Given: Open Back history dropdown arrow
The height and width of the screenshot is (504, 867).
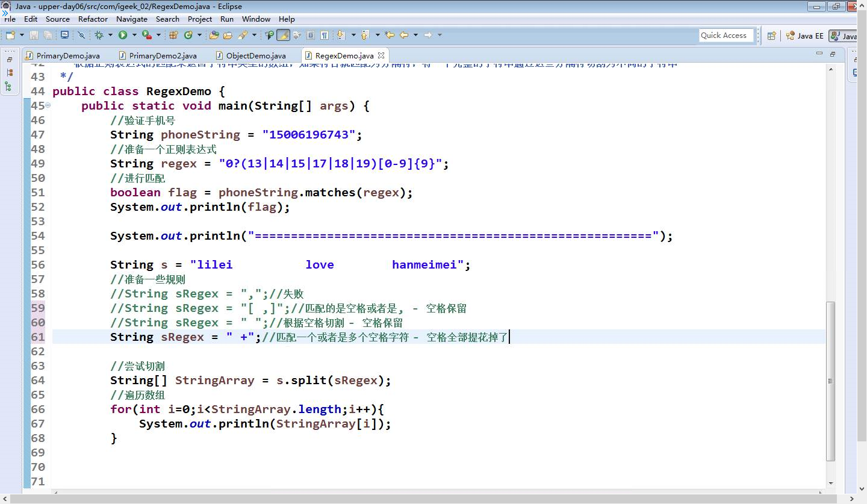Looking at the screenshot, I should (415, 35).
